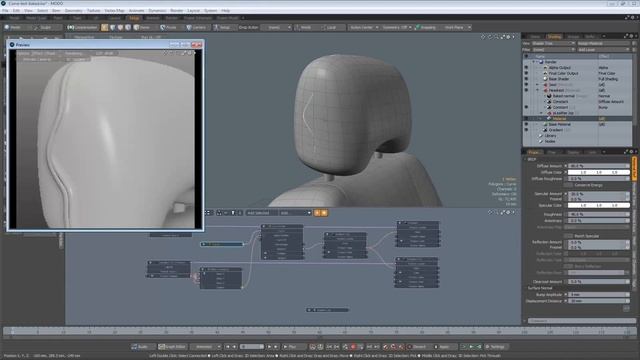Open the Render menu
This screenshot has height=360, width=640.
(x=177, y=11)
